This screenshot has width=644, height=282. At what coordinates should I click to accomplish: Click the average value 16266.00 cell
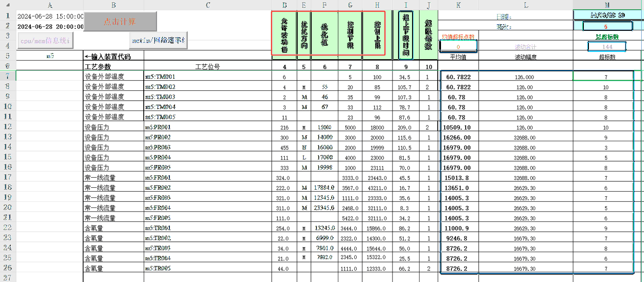pyautogui.click(x=458, y=138)
